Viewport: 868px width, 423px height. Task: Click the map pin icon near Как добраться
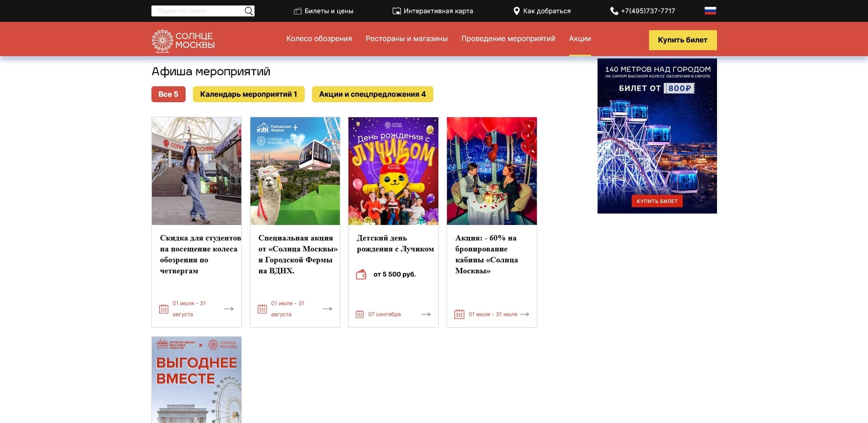coord(516,11)
